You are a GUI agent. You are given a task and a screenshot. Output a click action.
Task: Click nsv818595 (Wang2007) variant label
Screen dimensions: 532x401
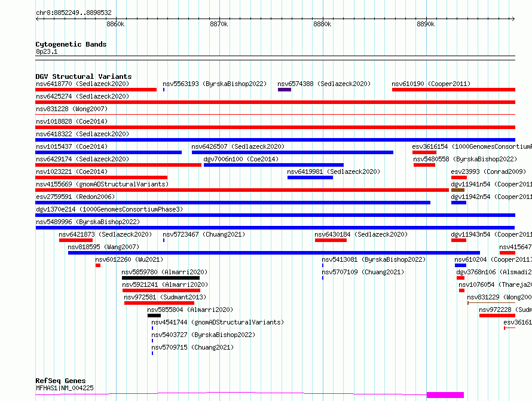pos(103,247)
